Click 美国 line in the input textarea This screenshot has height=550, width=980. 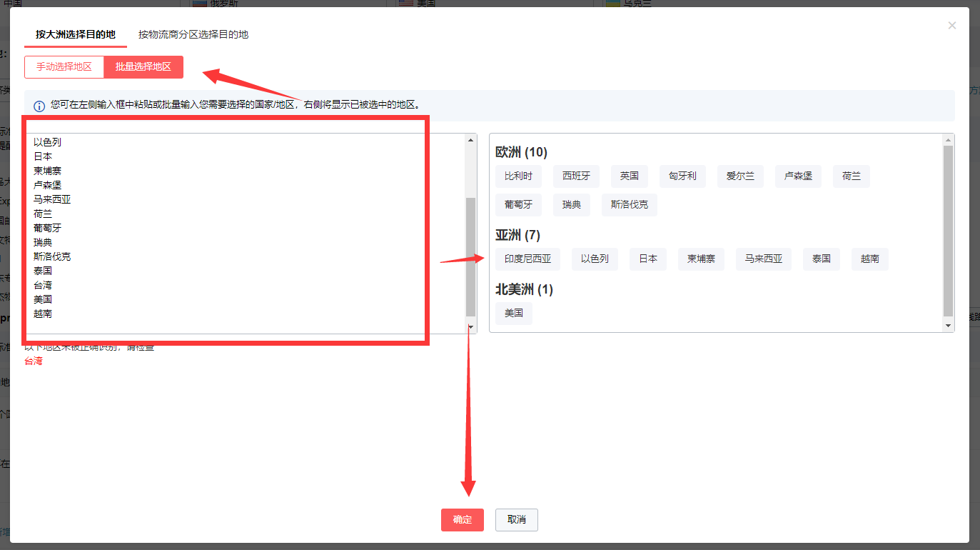tap(43, 299)
